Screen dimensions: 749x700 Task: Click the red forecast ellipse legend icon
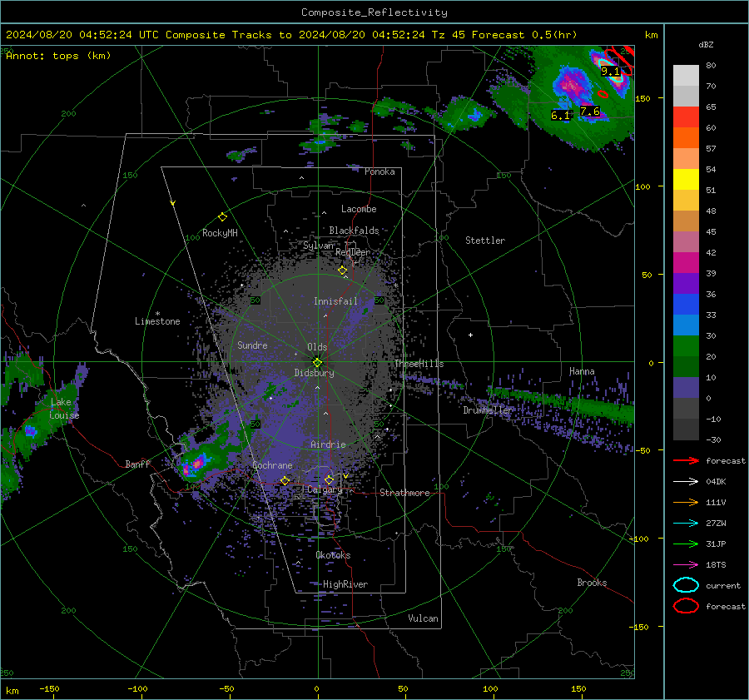point(686,606)
